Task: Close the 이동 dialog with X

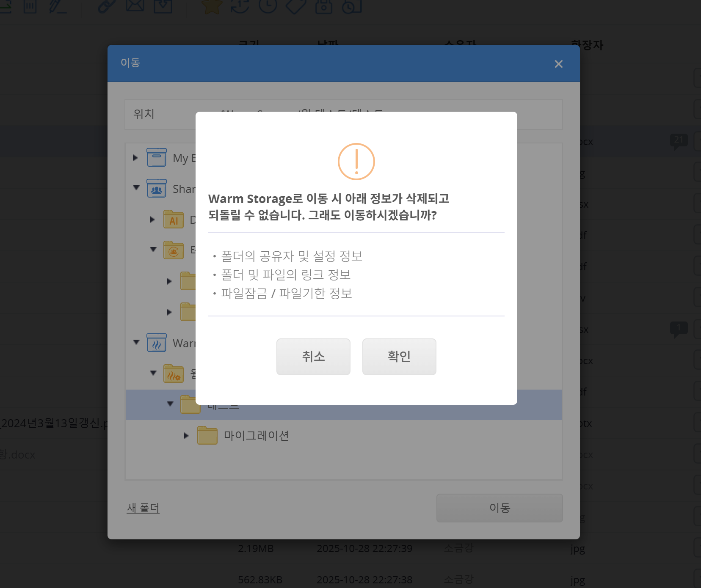Action: [x=558, y=64]
